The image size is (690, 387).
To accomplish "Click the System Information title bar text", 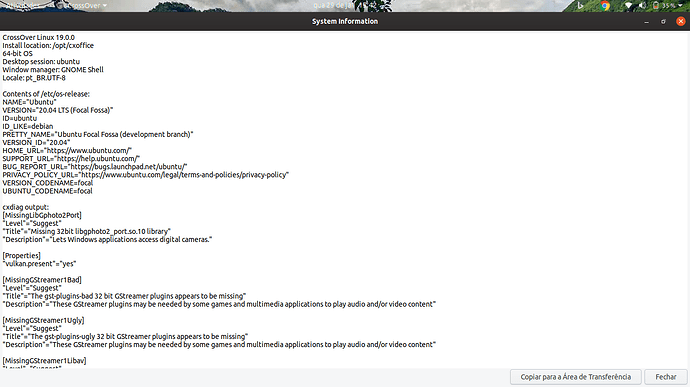I will tap(345, 21).
